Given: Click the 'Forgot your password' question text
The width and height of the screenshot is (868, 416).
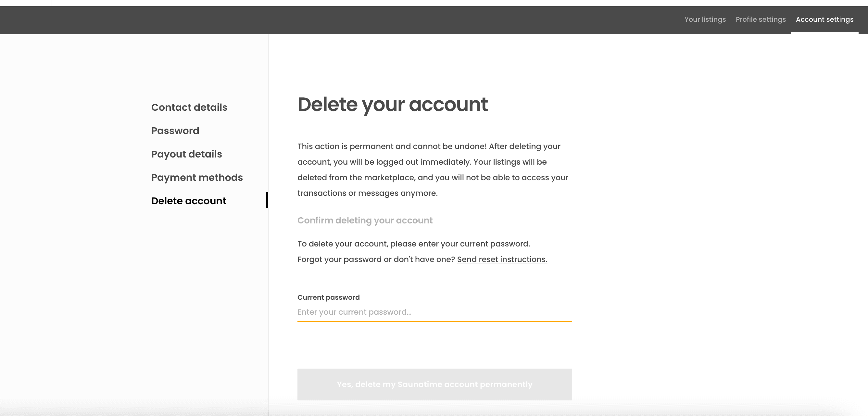Looking at the screenshot, I should [376, 259].
